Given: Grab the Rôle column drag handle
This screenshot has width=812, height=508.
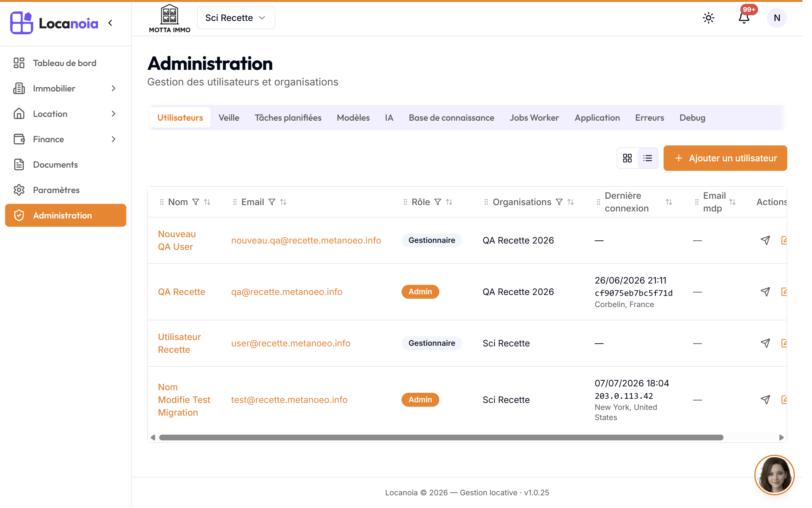Looking at the screenshot, I should pos(405,202).
